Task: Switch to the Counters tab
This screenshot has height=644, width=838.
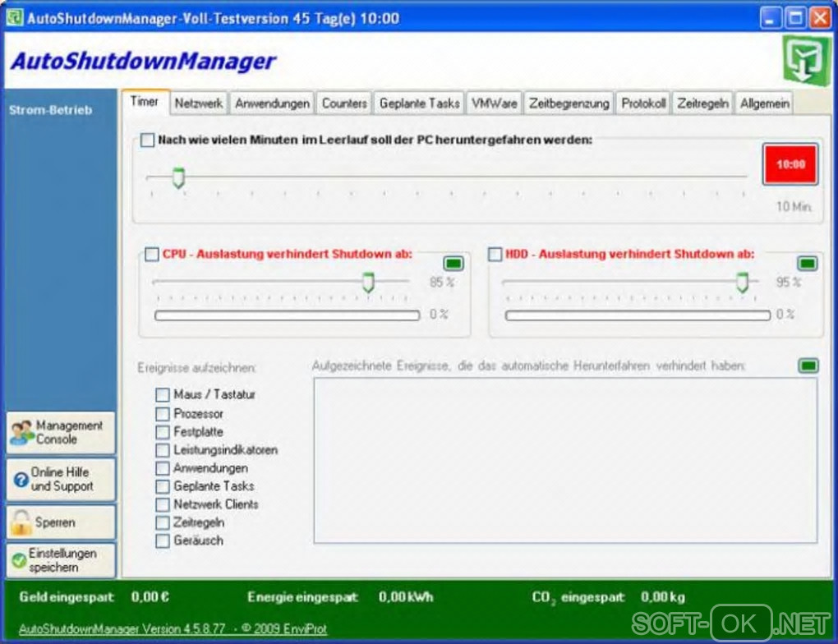Action: (x=344, y=103)
